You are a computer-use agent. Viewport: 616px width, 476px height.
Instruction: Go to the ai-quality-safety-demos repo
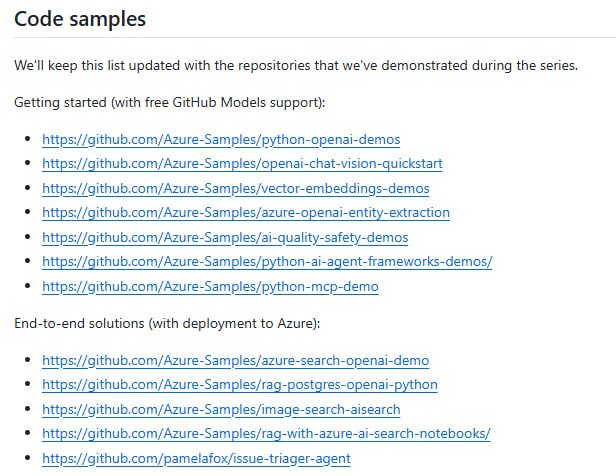coord(225,237)
